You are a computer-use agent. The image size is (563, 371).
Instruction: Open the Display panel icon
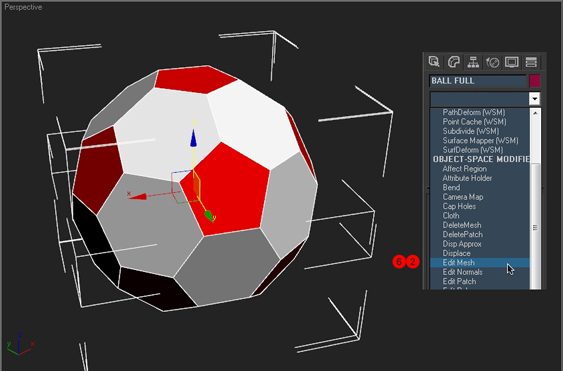point(512,62)
